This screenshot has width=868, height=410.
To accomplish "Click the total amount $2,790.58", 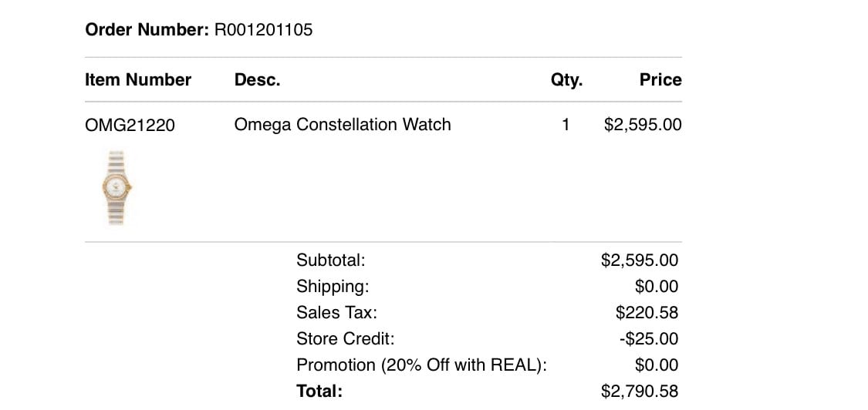I will 640,392.
